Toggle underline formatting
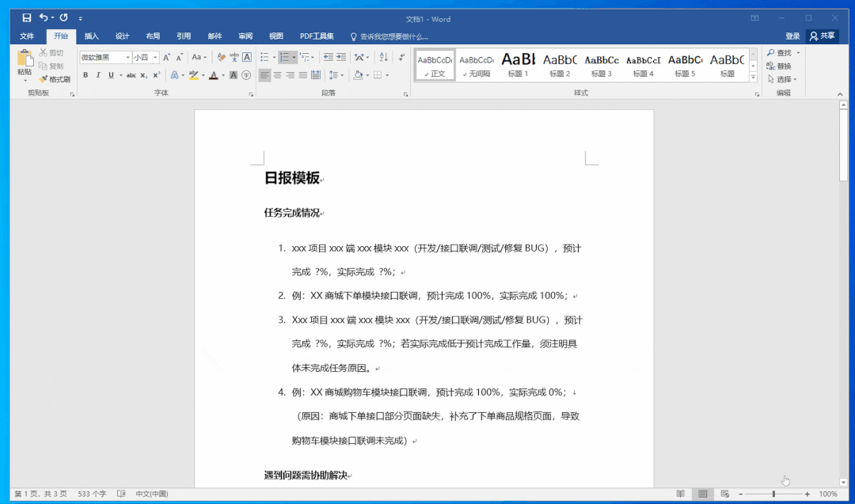 tap(111, 75)
